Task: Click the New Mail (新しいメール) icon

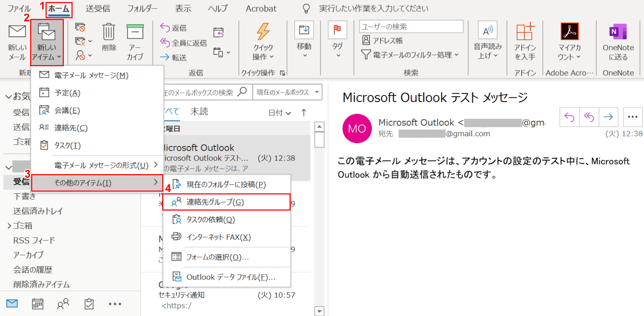Action: [17, 32]
